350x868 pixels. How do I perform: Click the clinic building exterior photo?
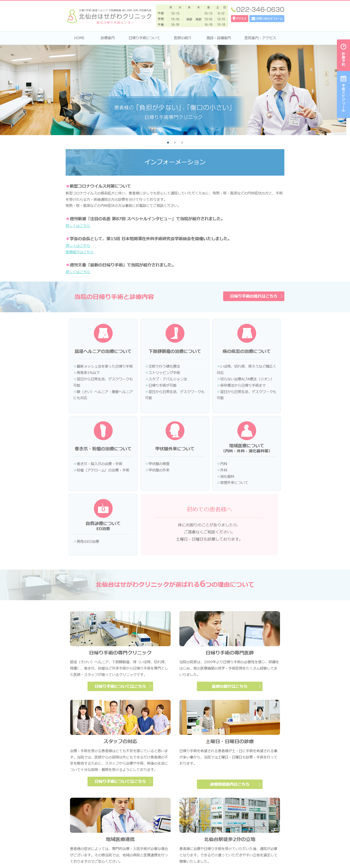229,815
